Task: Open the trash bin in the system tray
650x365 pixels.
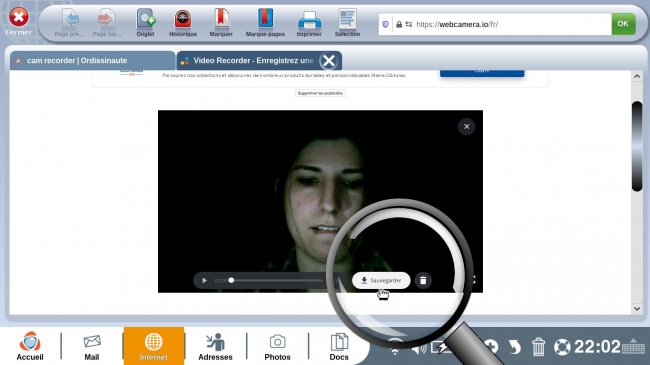Action: pyautogui.click(x=538, y=347)
